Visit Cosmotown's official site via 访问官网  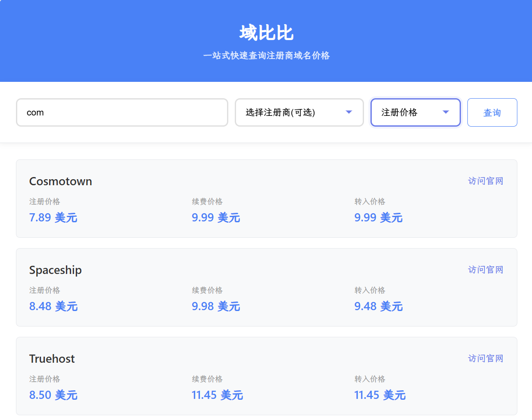[485, 181]
